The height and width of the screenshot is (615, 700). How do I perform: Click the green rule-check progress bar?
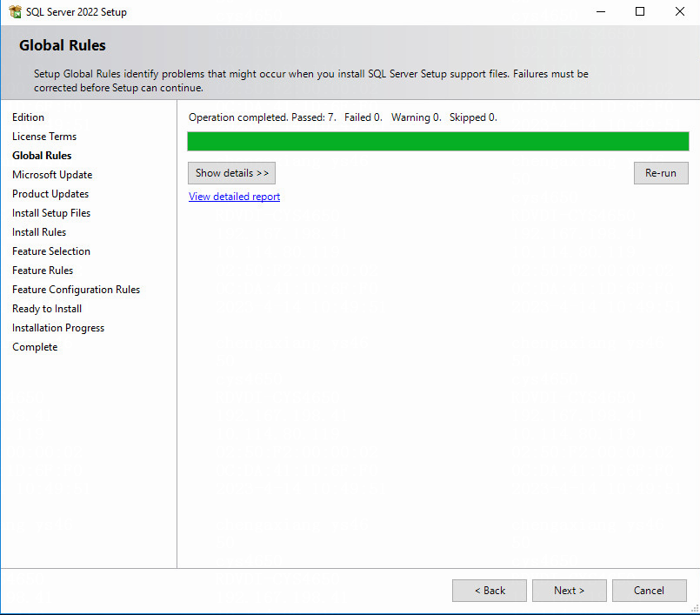pos(438,142)
